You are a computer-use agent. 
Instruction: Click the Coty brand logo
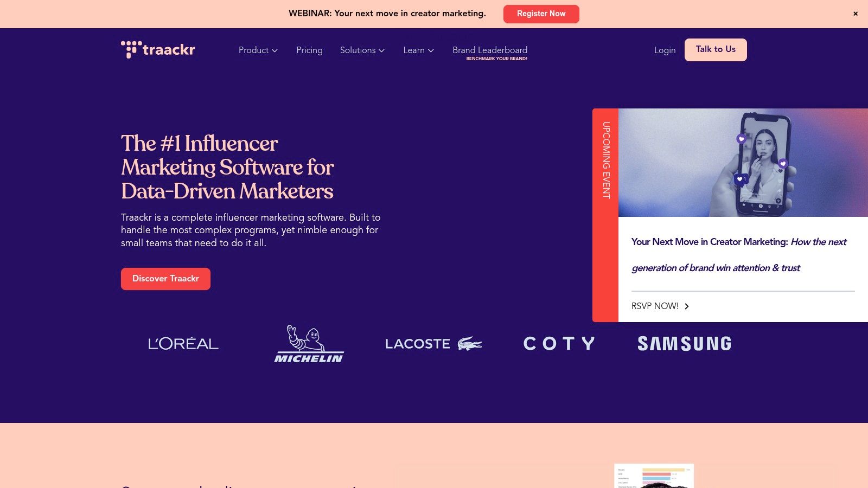[x=559, y=343]
